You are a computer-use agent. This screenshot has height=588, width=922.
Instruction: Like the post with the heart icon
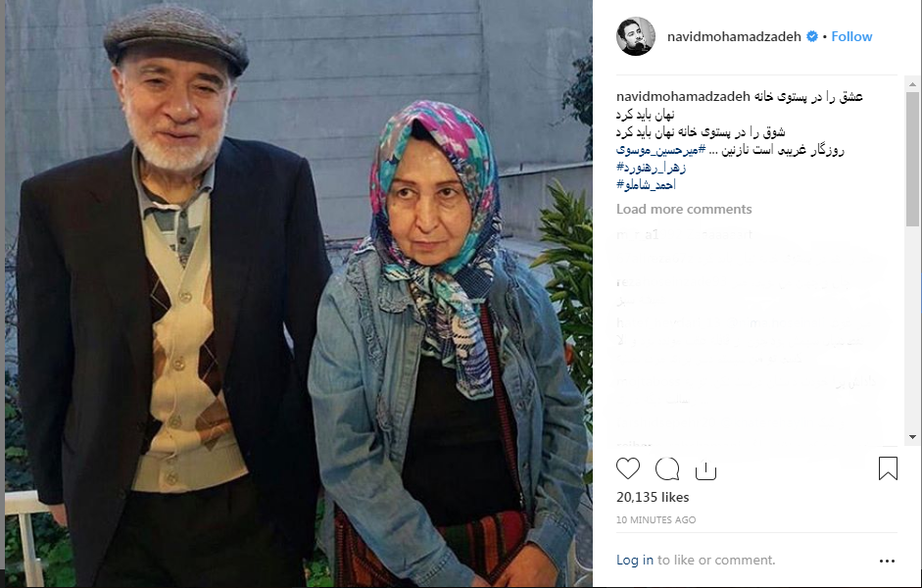627,468
